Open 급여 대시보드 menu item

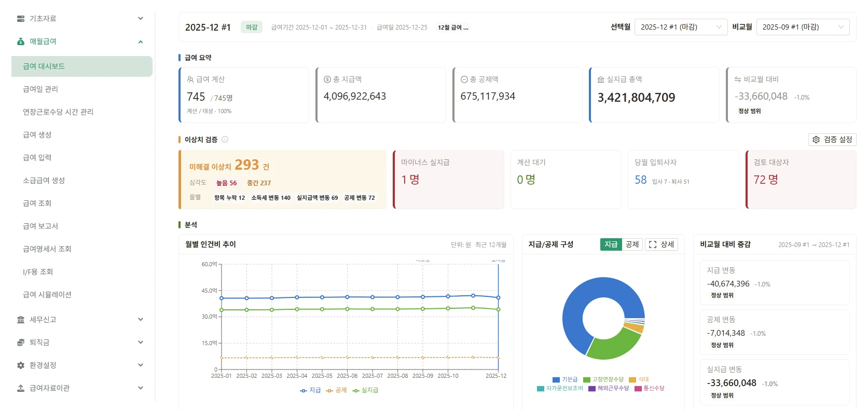pyautogui.click(x=82, y=66)
